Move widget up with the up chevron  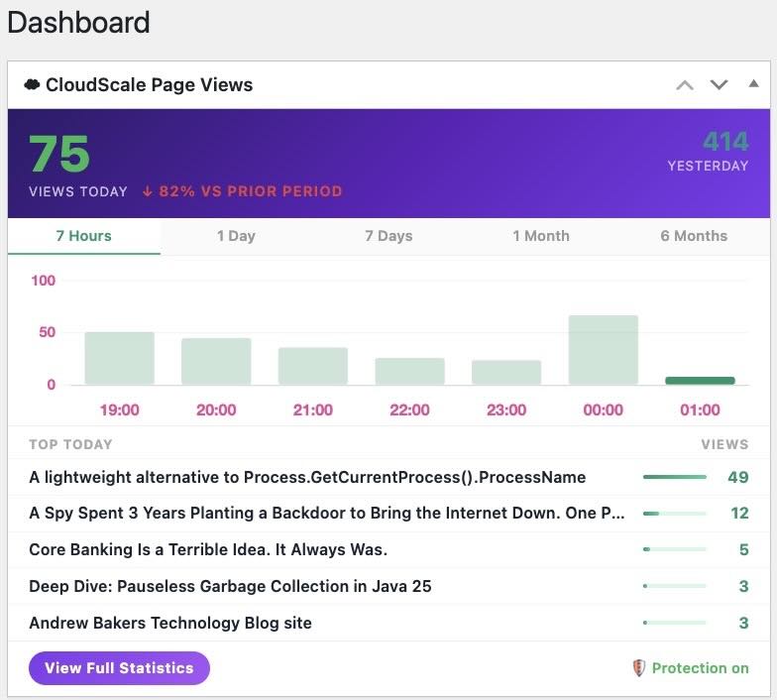click(x=685, y=85)
